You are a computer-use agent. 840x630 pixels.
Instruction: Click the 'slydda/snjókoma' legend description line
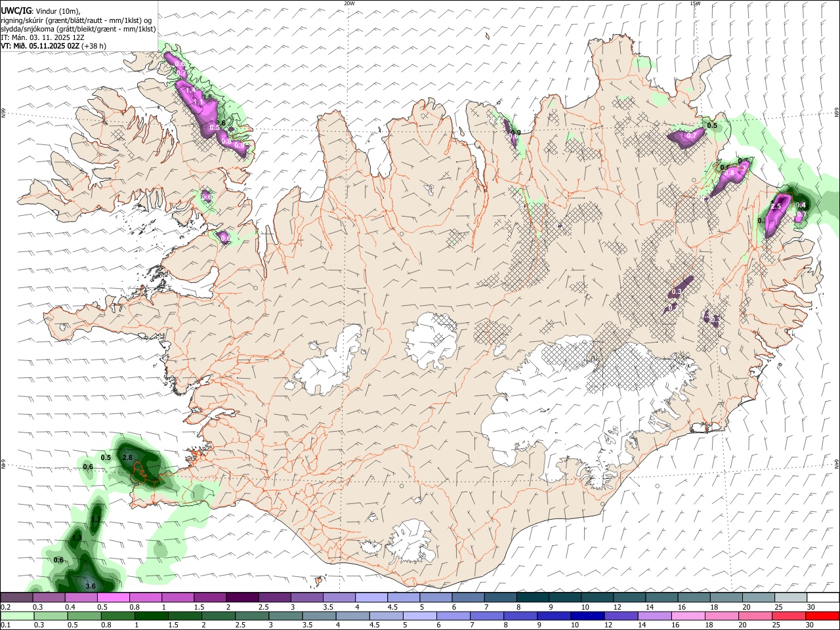pyautogui.click(x=79, y=29)
